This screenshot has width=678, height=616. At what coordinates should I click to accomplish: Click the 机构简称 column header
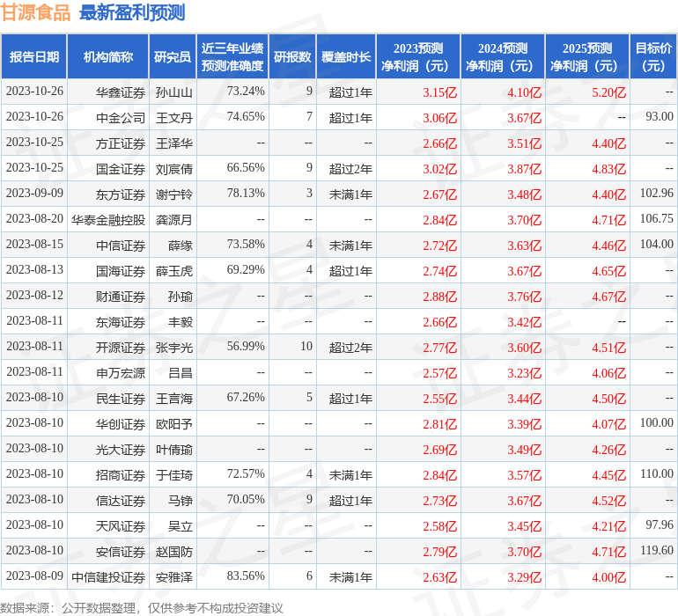tap(108, 56)
